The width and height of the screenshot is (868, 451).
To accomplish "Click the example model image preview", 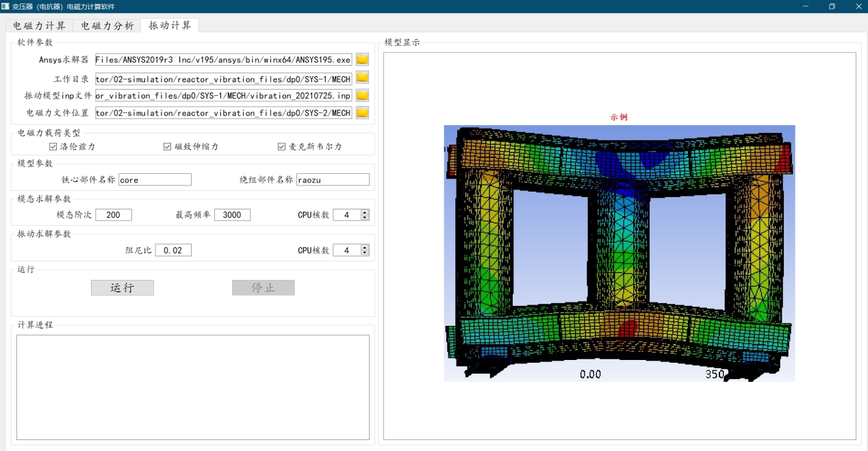I will click(x=619, y=253).
